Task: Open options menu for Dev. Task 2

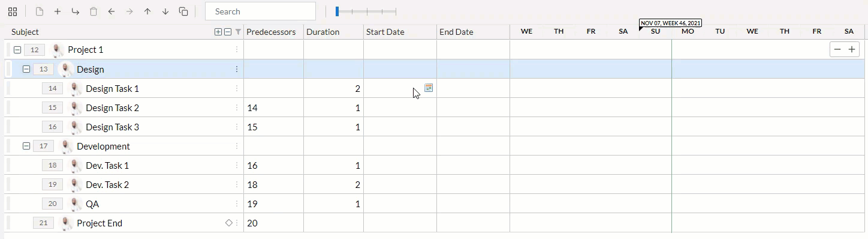Action: click(237, 184)
